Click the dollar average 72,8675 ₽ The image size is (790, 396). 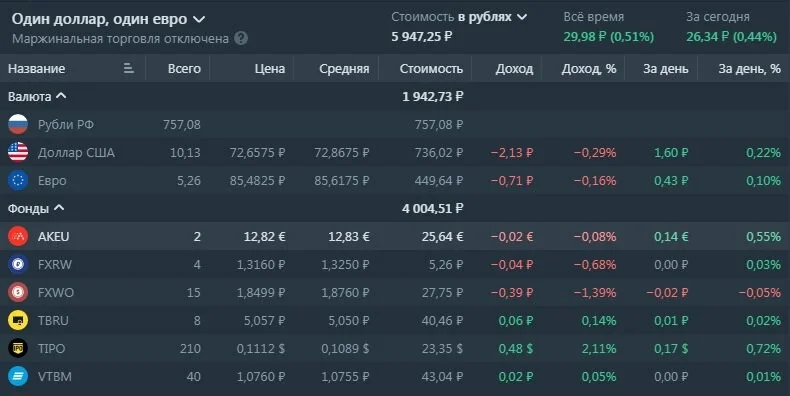(x=342, y=152)
